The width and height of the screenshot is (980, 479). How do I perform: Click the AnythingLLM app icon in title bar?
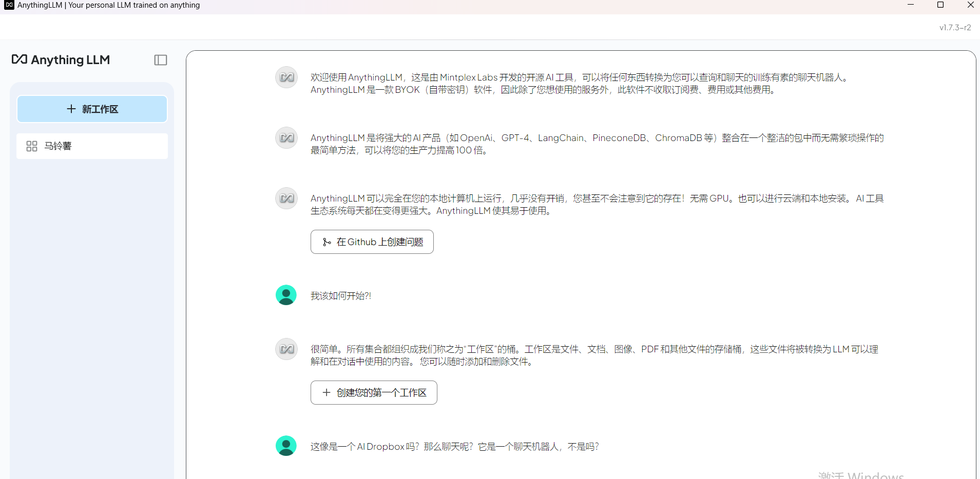click(9, 5)
